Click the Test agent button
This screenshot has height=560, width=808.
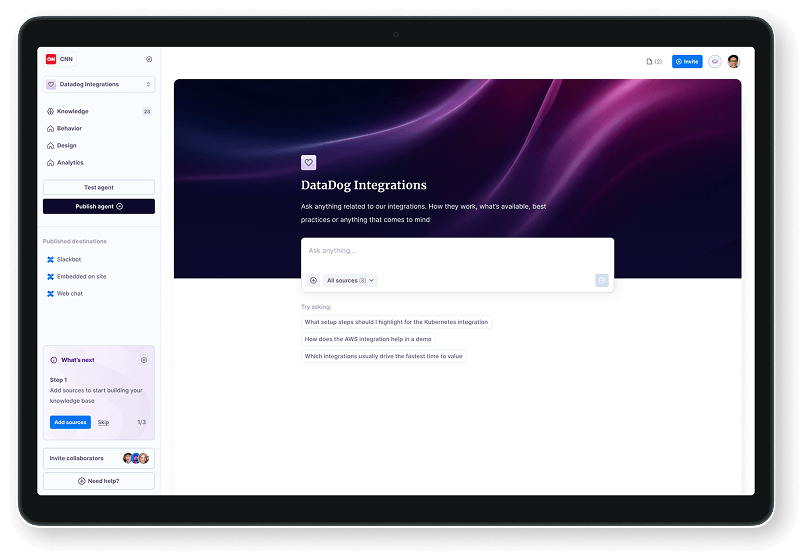click(99, 187)
